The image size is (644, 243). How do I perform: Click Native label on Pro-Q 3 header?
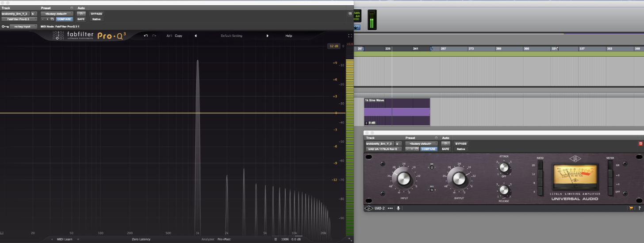coord(96,19)
